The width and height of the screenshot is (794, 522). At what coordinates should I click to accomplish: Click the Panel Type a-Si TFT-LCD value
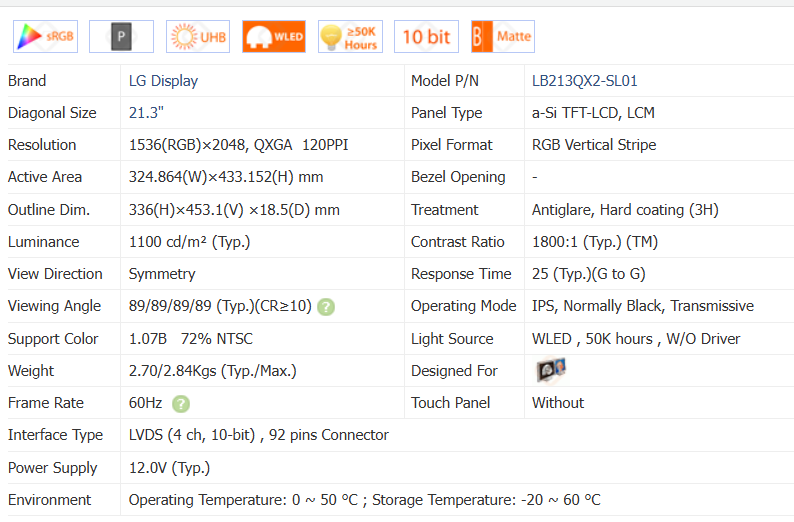point(593,113)
